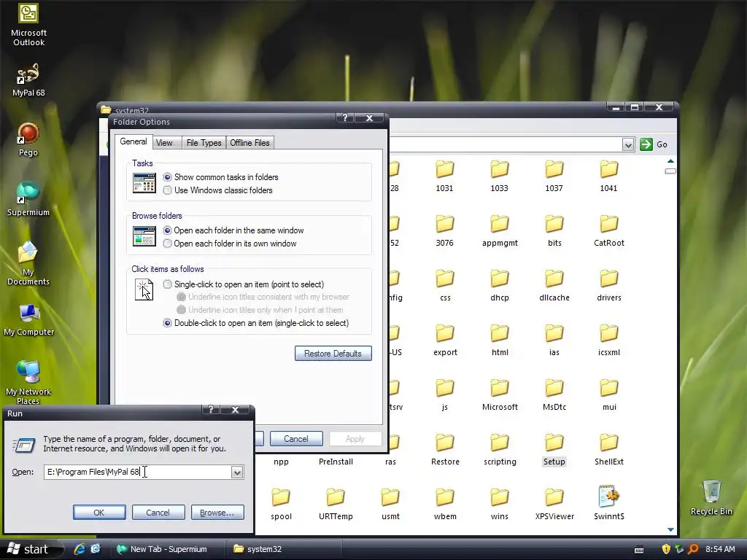Select the CatRoot folder
This screenshot has width=747, height=560.
[x=609, y=231]
